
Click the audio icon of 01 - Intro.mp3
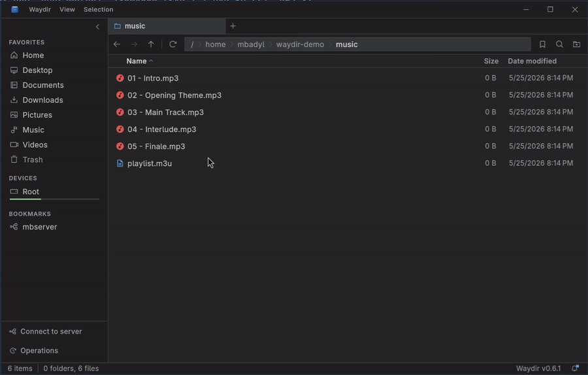pyautogui.click(x=120, y=78)
